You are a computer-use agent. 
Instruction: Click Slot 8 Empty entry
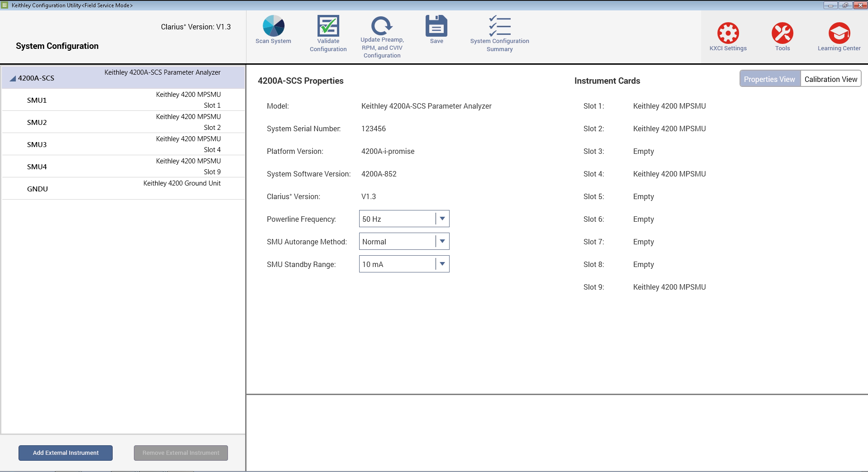pos(644,264)
